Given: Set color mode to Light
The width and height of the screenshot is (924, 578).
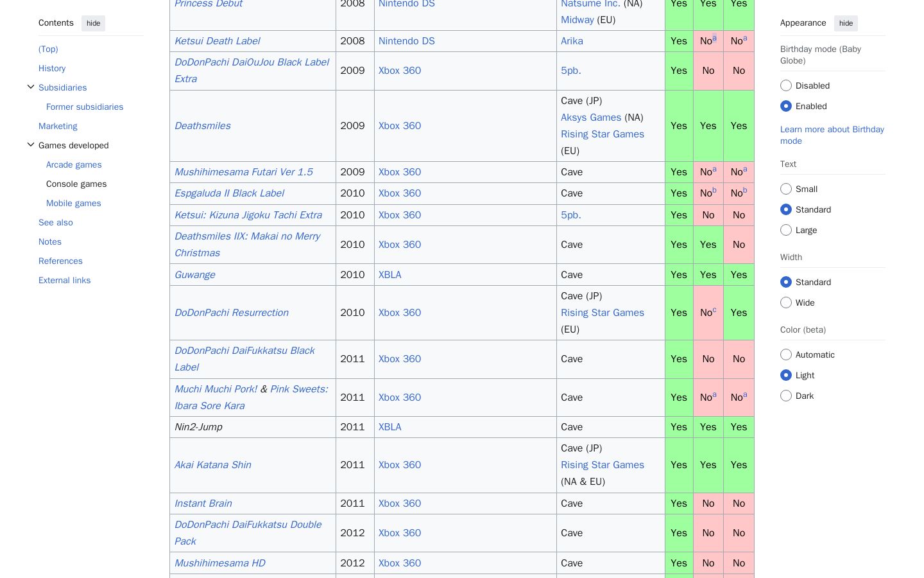Looking at the screenshot, I should (786, 375).
